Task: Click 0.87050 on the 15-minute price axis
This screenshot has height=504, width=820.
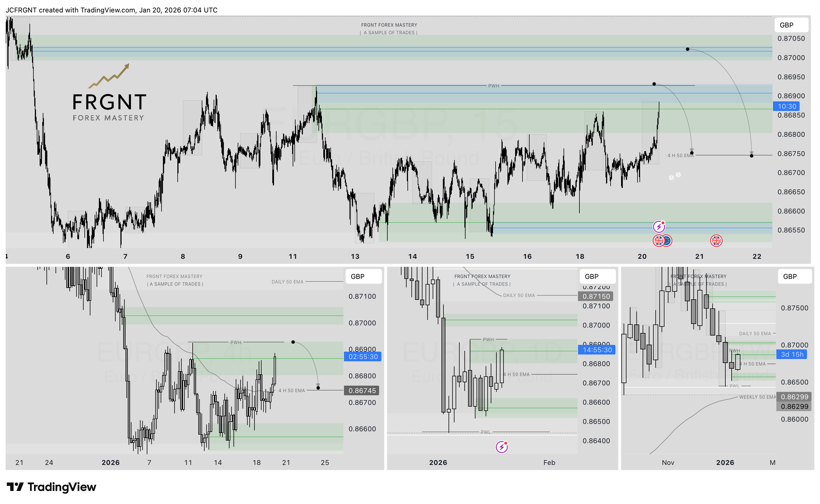Action: (791, 38)
